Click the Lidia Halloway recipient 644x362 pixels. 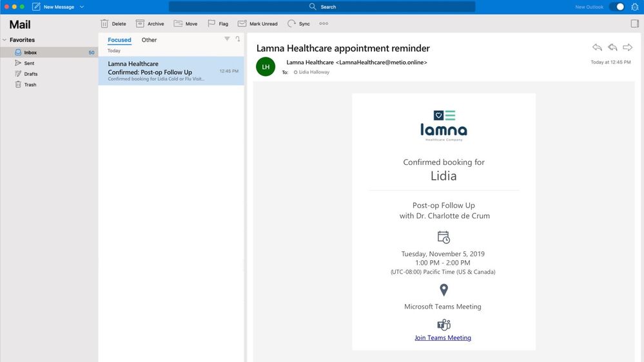[x=314, y=72]
